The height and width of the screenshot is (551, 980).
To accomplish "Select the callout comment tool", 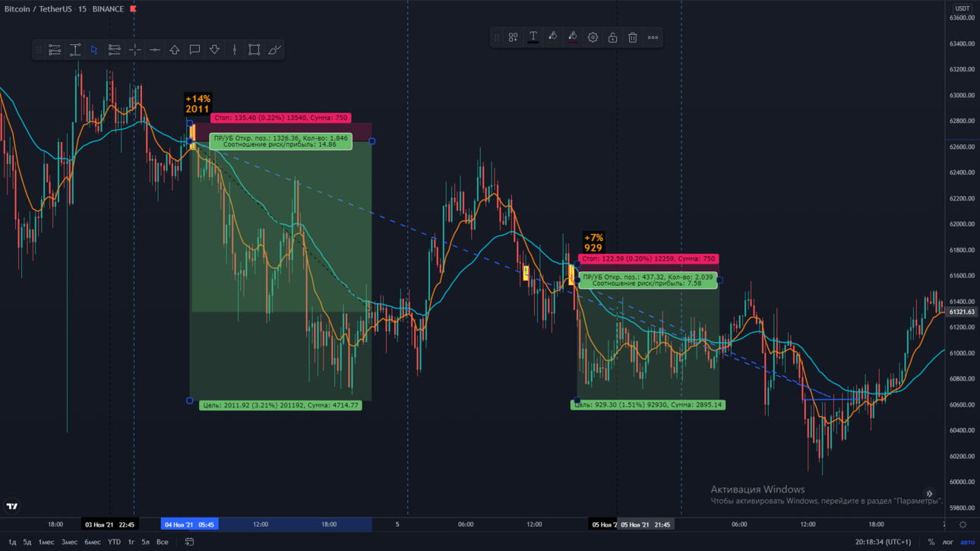I will click(x=194, y=50).
